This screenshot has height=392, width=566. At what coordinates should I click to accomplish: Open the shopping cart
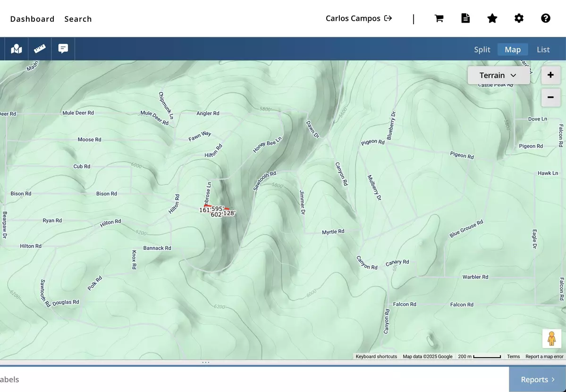pos(439,18)
